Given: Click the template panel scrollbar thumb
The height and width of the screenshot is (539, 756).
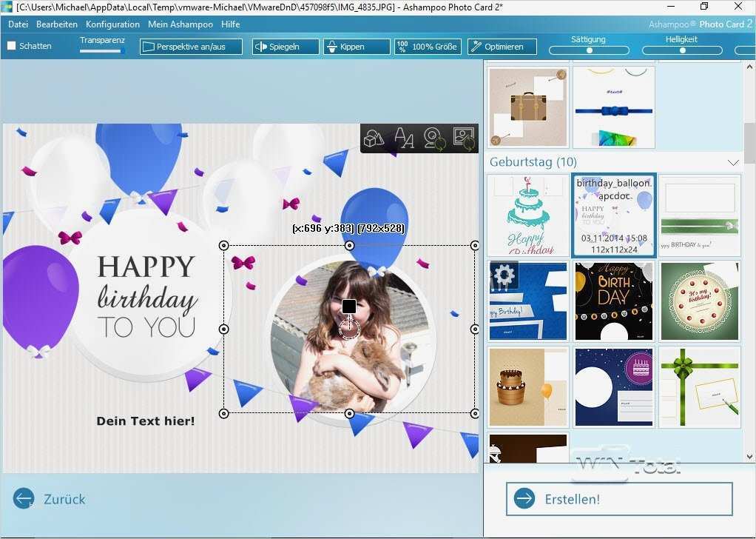Looking at the screenshot, I should pos(749,144).
